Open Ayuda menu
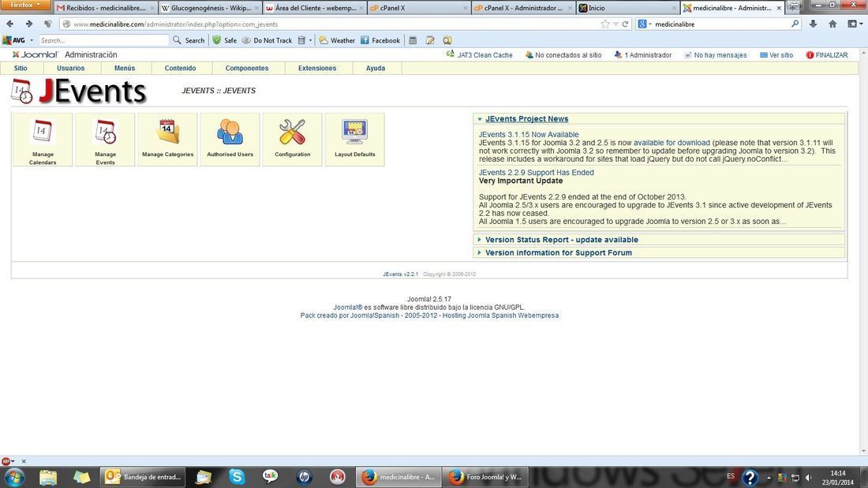The image size is (868, 488). point(376,68)
